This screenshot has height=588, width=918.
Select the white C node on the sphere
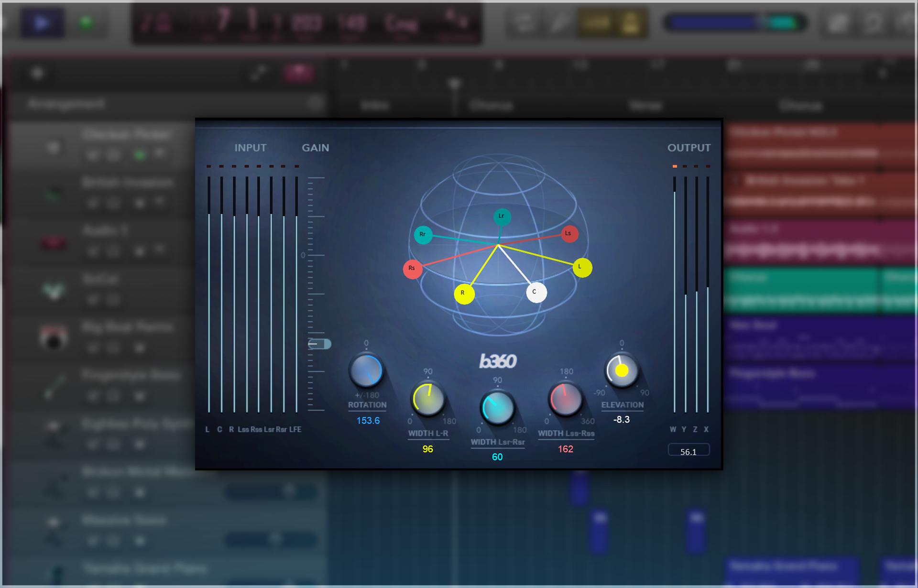(536, 292)
